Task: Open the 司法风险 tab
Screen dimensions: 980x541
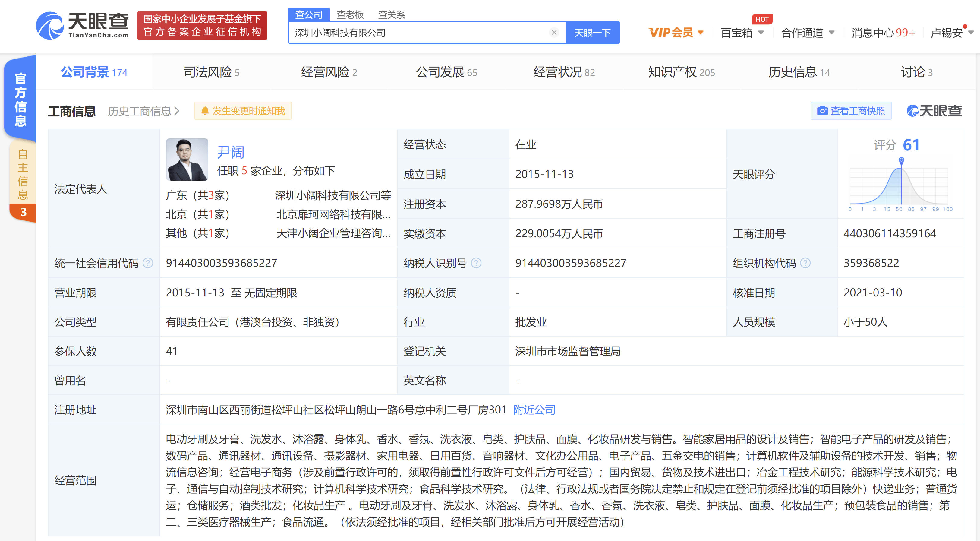Action: [x=212, y=72]
